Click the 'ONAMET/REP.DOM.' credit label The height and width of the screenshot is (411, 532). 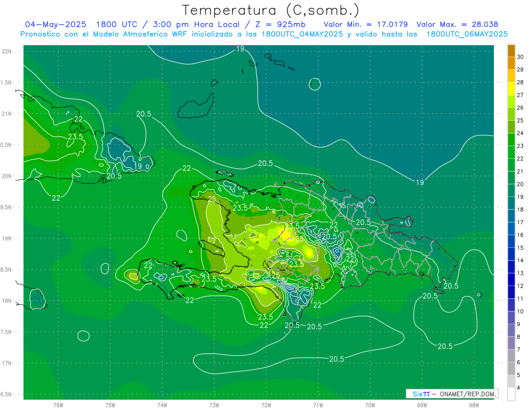pos(468,394)
